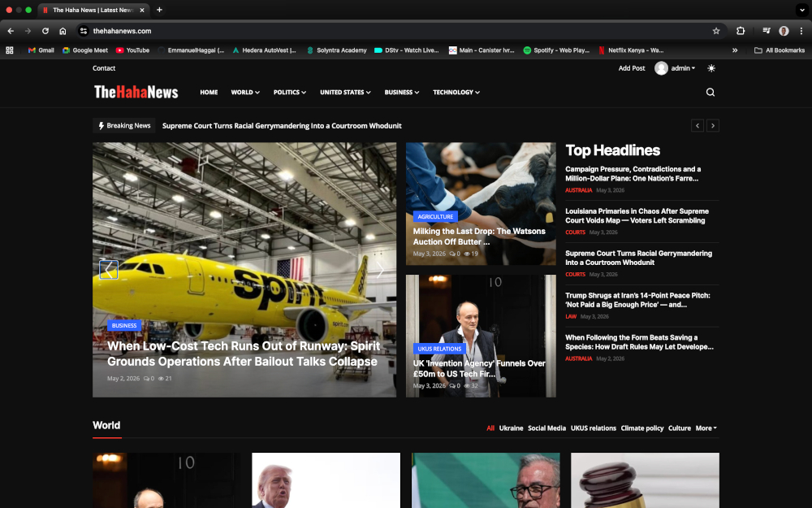Open Campaign Pressure top headline
This screenshot has width=812, height=508.
(633, 174)
